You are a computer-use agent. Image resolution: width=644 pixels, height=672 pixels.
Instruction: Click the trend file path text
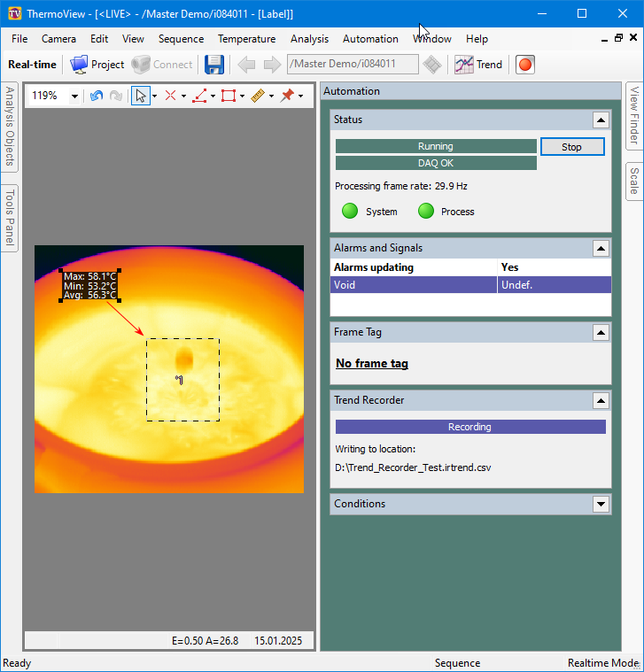pos(413,467)
